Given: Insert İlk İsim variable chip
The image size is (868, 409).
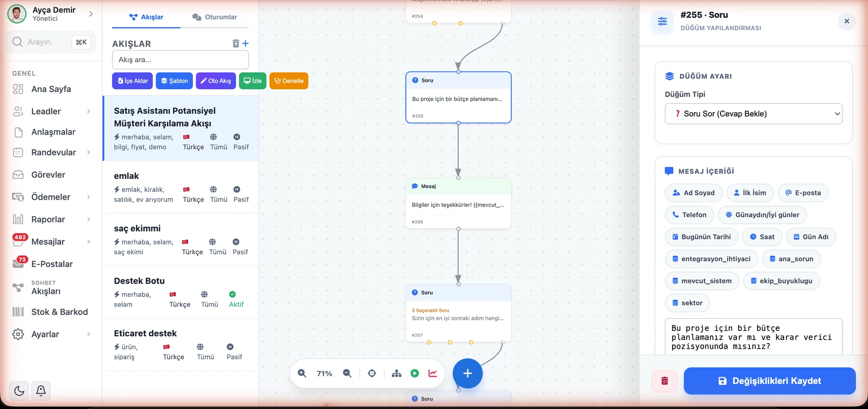Looking at the screenshot, I should click(x=750, y=193).
